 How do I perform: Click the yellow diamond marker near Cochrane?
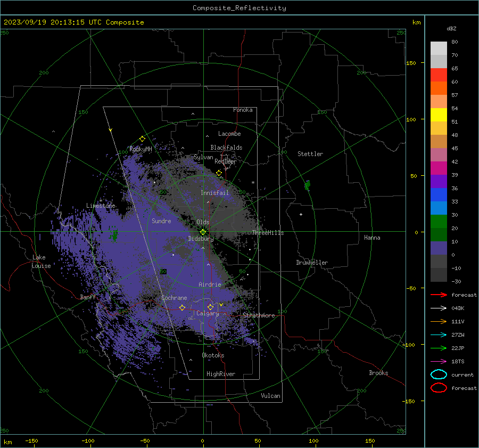182,307
